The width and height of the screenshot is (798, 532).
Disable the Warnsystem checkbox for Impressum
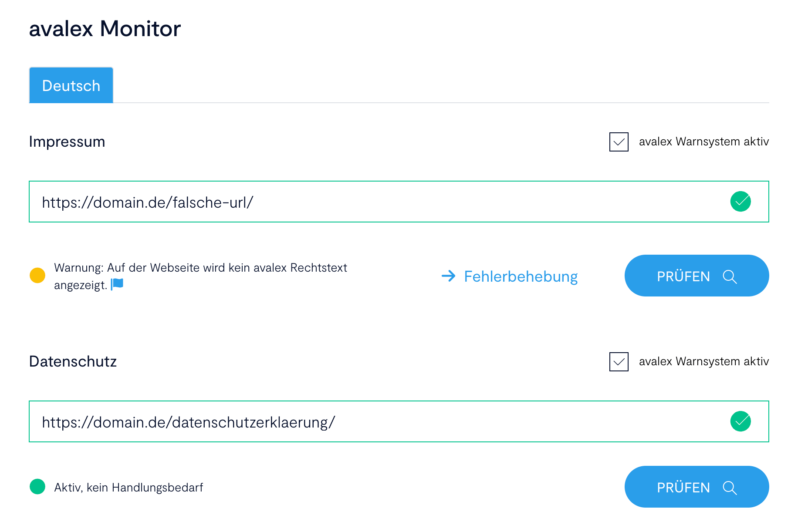pos(618,142)
